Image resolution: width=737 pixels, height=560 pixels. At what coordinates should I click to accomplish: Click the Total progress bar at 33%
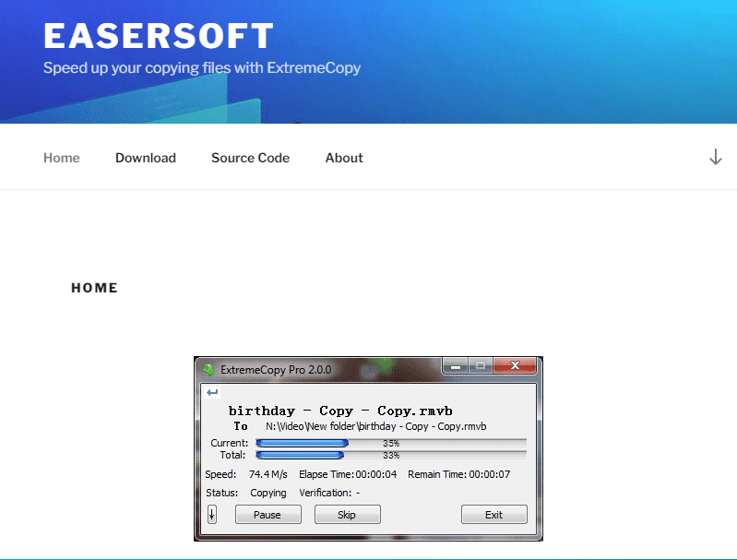click(x=391, y=455)
